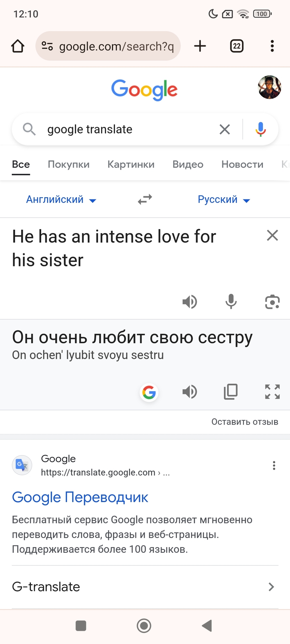Clear the source text in the translator
Screen dimensions: 290x644
[272, 235]
